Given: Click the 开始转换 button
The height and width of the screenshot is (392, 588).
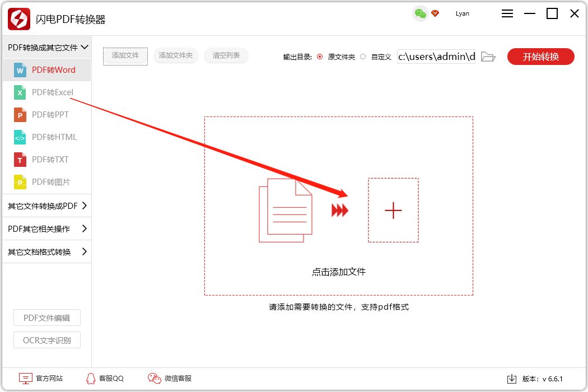Looking at the screenshot, I should coord(540,57).
